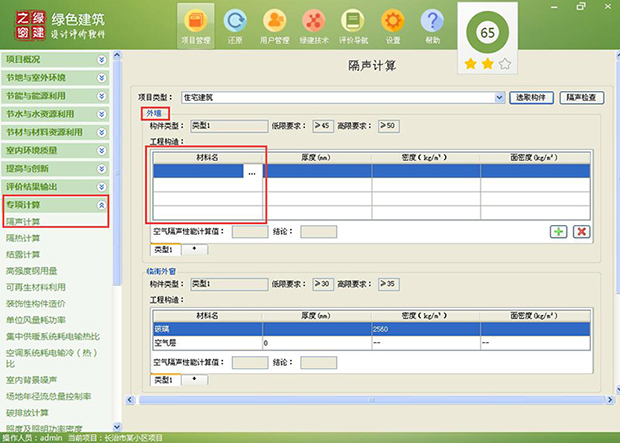The image size is (620, 443).
Task: Switch to 类型1 tab under 外墙
Action: [165, 250]
